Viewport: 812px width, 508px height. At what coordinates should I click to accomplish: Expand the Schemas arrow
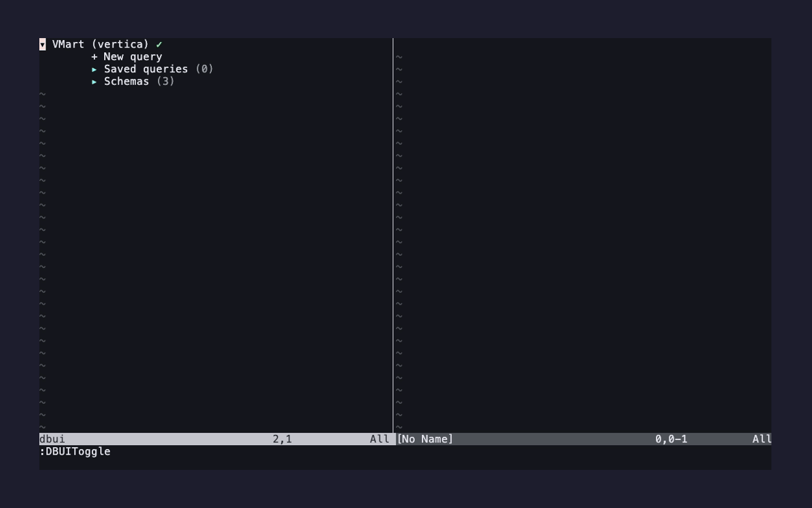pyautogui.click(x=95, y=81)
